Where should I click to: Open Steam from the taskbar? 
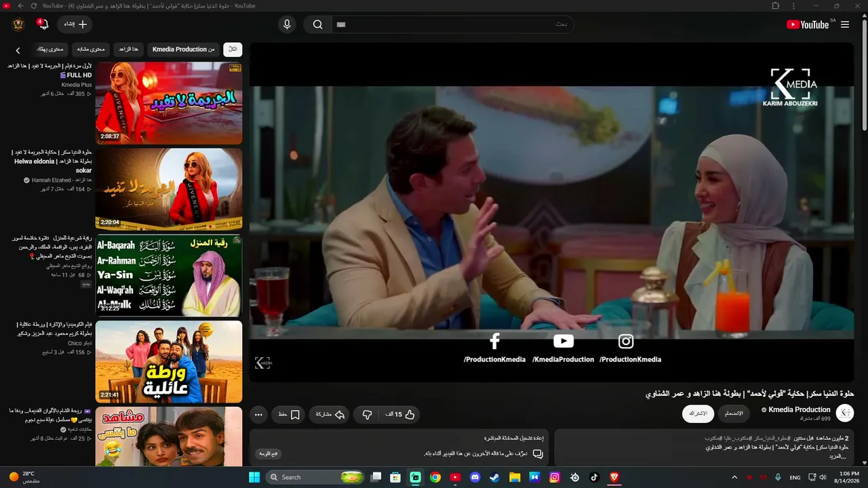pos(494,477)
